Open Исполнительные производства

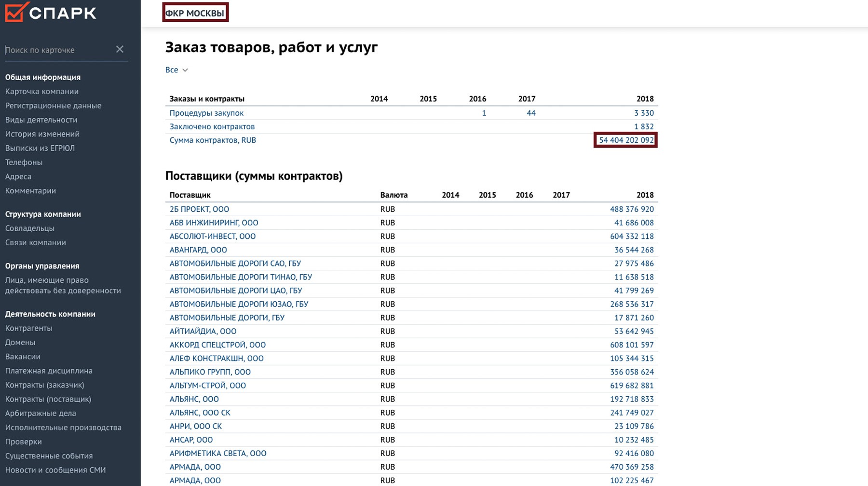coord(63,428)
